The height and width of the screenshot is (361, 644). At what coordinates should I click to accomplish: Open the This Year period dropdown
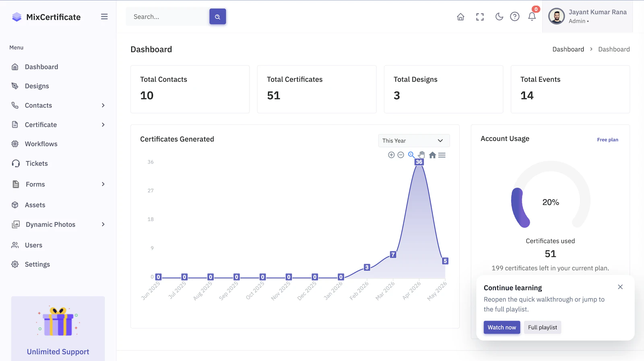pyautogui.click(x=414, y=141)
